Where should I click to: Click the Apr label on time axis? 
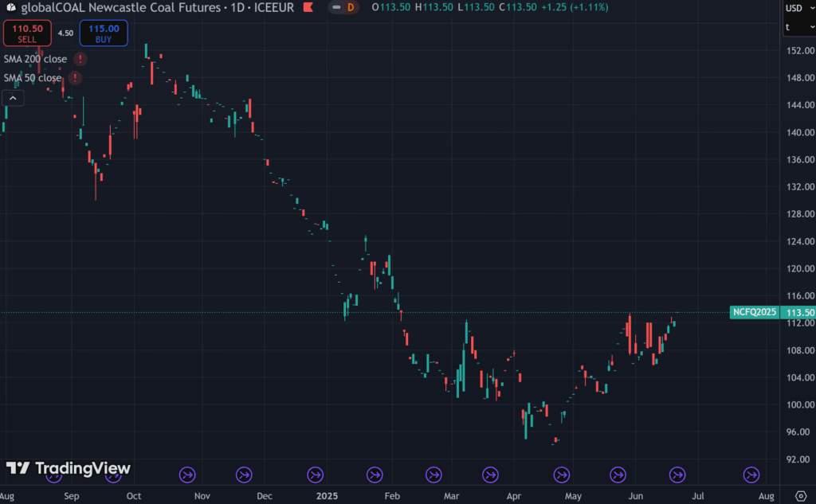coord(514,496)
